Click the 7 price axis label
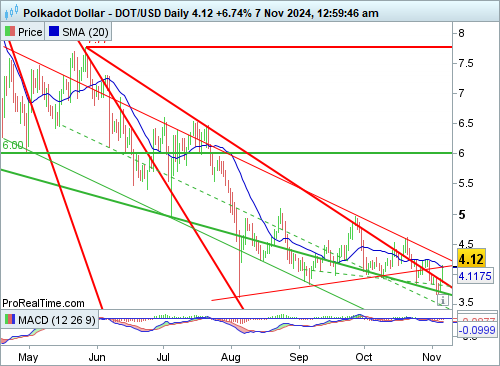The width and height of the screenshot is (500, 366). [x=461, y=93]
